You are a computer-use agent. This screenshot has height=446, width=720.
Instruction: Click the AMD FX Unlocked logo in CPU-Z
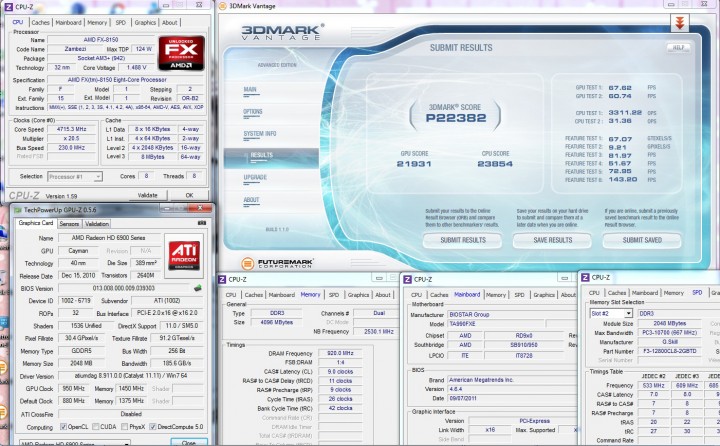[x=181, y=53]
